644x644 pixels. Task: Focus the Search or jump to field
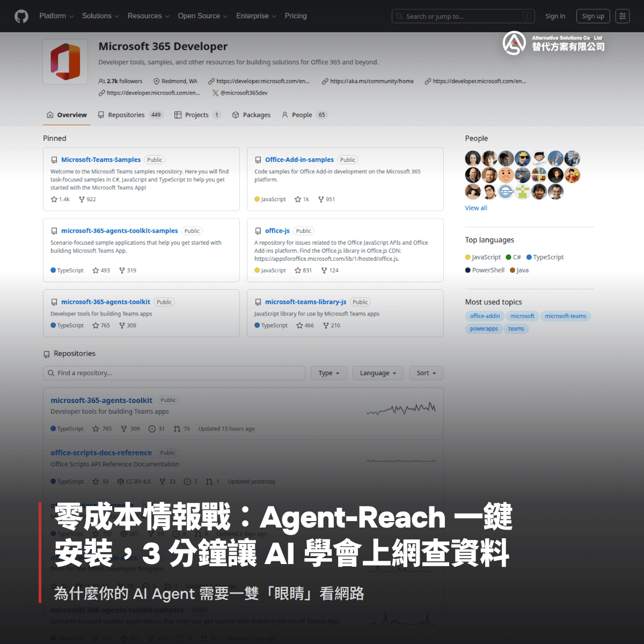pos(464,17)
